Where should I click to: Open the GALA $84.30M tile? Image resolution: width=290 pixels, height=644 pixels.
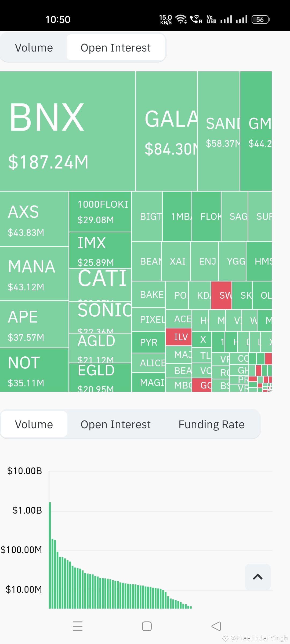tap(166, 131)
